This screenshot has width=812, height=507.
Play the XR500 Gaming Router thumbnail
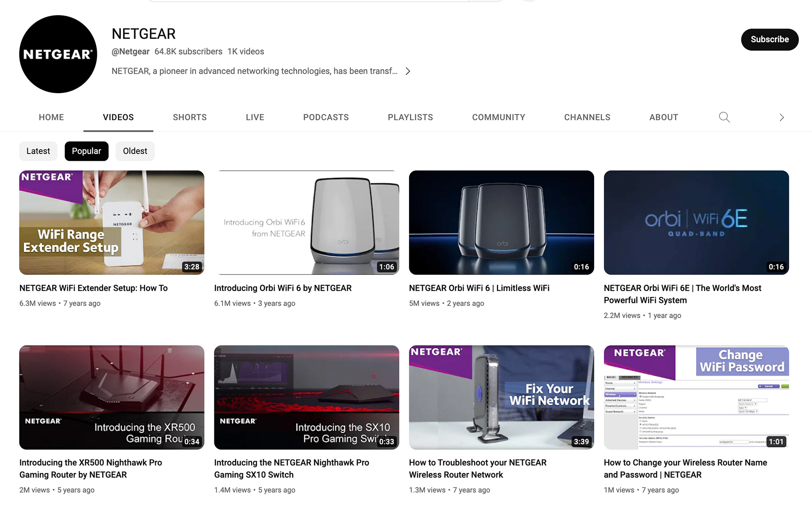pyautogui.click(x=112, y=397)
